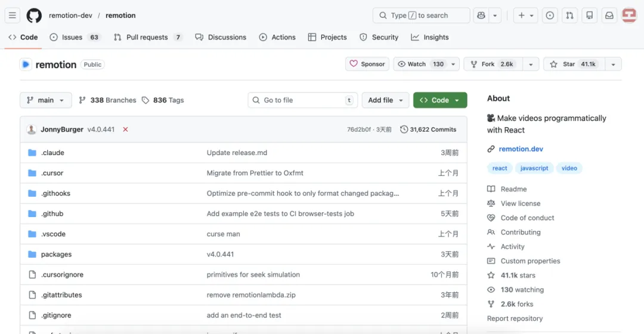Open the 31,622 Commits history
Screen dimensions: 644x334
pyautogui.click(x=428, y=129)
